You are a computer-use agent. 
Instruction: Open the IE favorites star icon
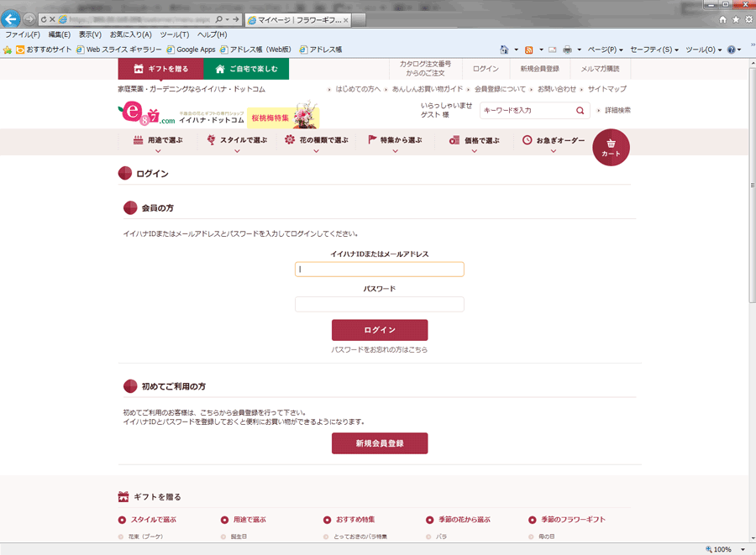pos(735,18)
